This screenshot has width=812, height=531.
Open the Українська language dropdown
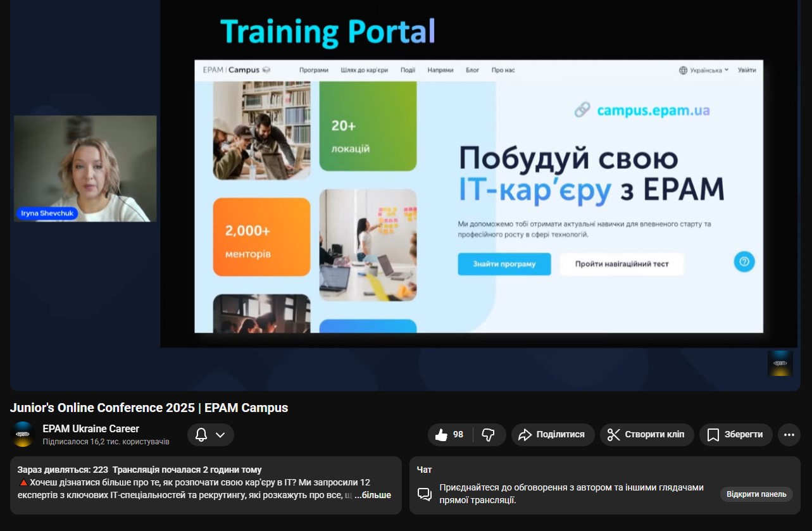point(704,70)
